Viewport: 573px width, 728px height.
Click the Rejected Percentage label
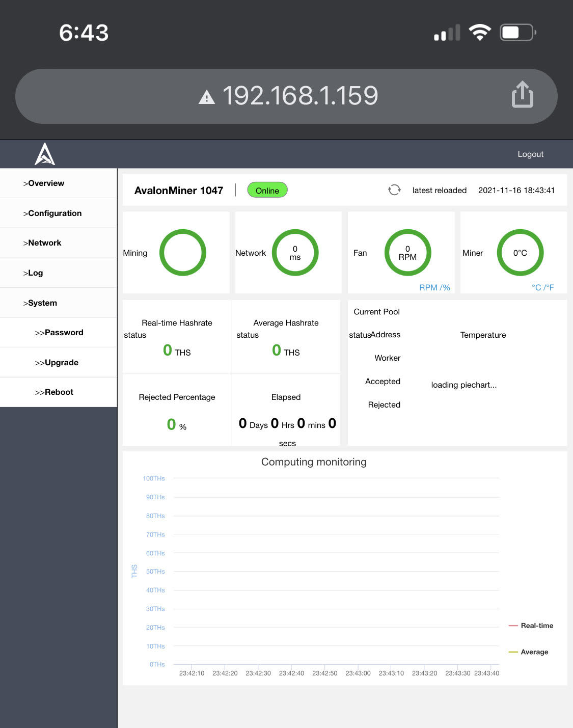pyautogui.click(x=177, y=397)
